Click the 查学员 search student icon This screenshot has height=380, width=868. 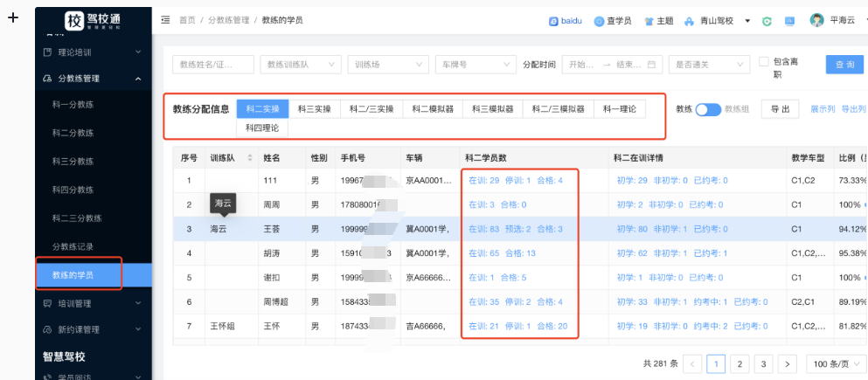click(599, 20)
